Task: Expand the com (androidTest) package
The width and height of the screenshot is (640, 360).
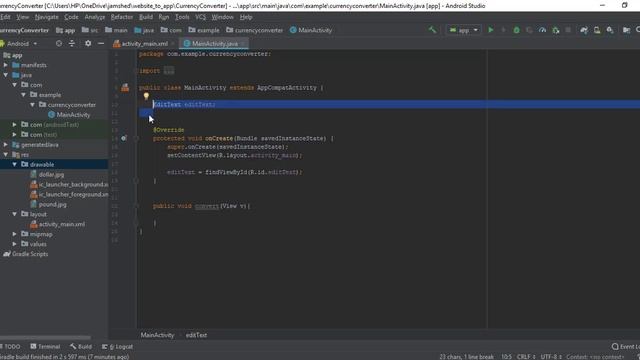Action: click(15, 124)
